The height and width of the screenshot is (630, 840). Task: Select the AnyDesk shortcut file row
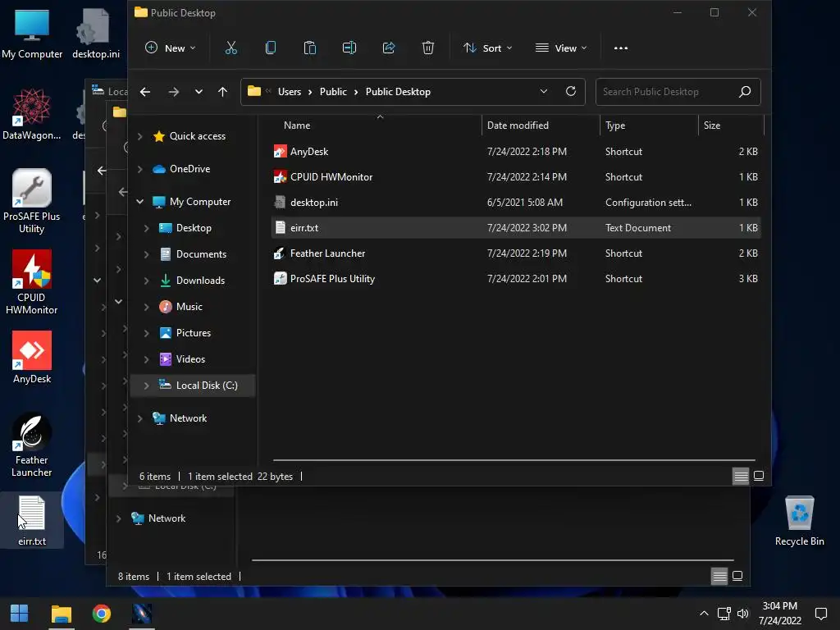516,152
